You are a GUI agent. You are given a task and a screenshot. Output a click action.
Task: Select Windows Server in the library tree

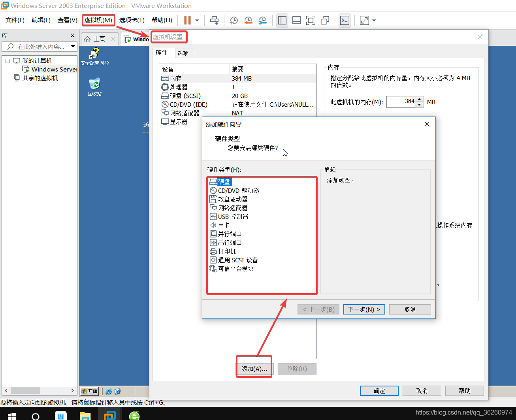click(50, 70)
